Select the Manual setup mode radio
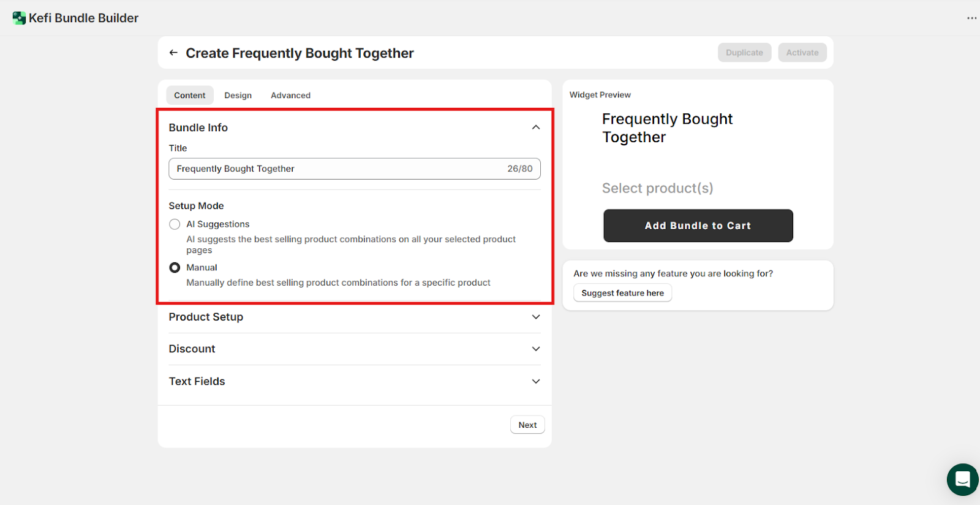The height and width of the screenshot is (505, 980). click(175, 268)
